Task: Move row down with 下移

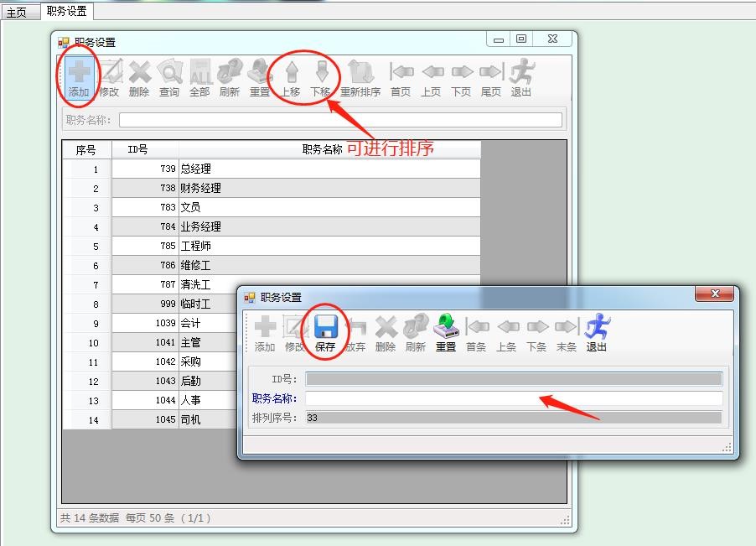Action: click(x=321, y=78)
